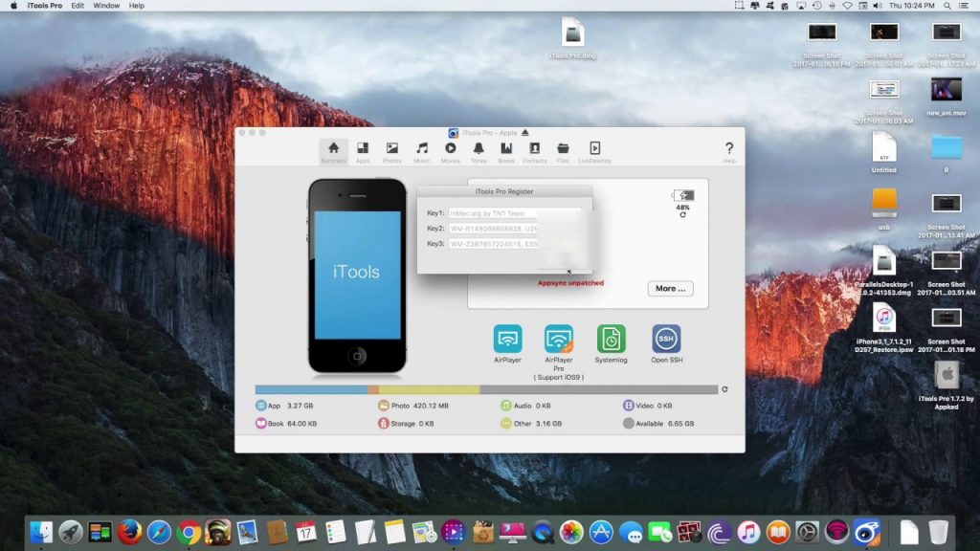980x551 pixels.
Task: Go to the Movies section
Action: [x=450, y=151]
